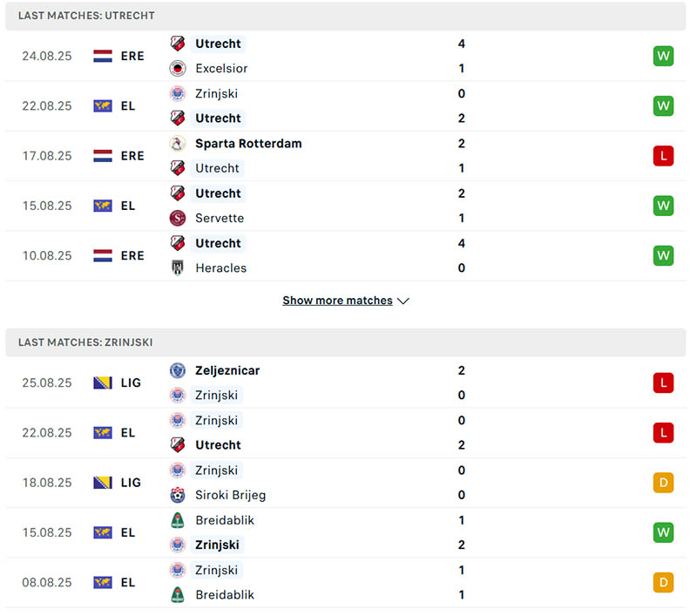Expand Show more matches chevron
The height and width of the screenshot is (616, 697).
click(403, 301)
